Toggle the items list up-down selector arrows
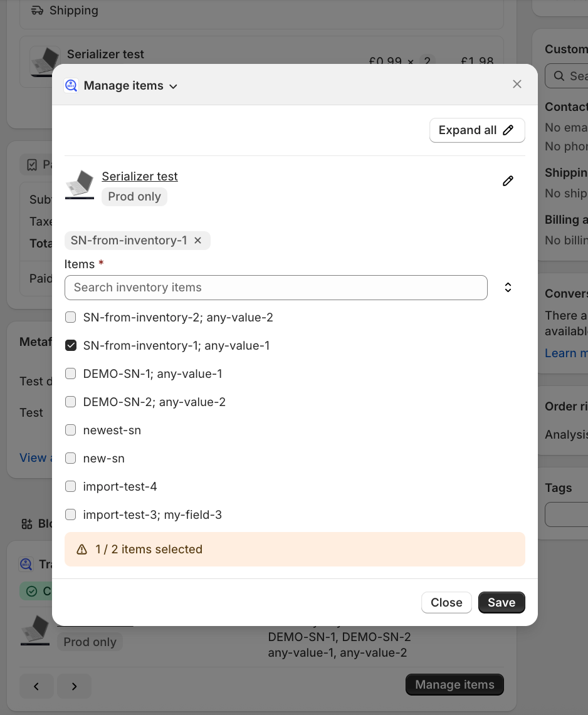 (x=508, y=288)
